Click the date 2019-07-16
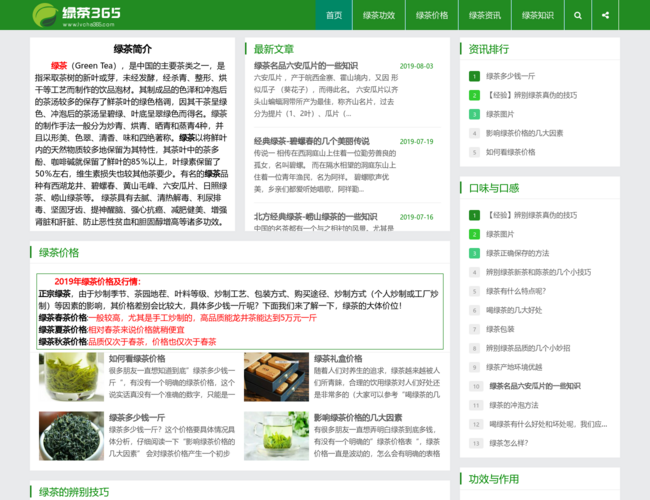Screen dimensions: 650x500 click(x=416, y=217)
